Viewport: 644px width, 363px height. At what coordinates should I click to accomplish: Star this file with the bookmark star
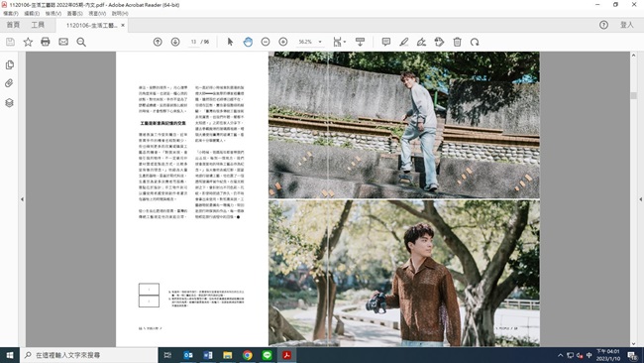tap(28, 42)
